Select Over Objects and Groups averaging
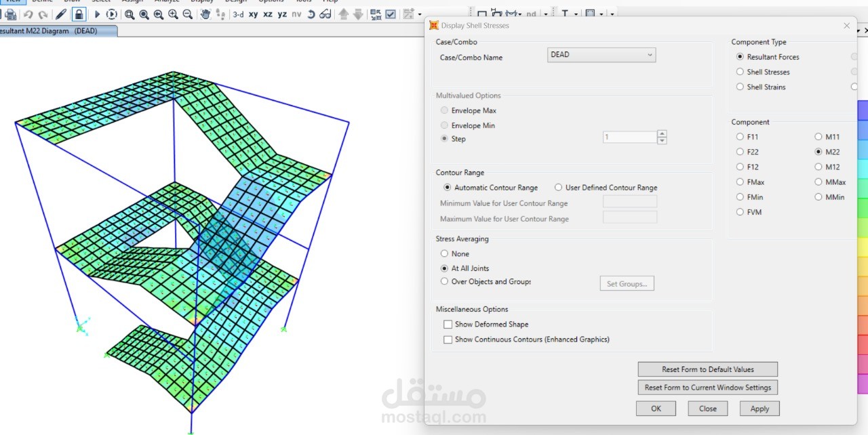The image size is (868, 435). (444, 281)
